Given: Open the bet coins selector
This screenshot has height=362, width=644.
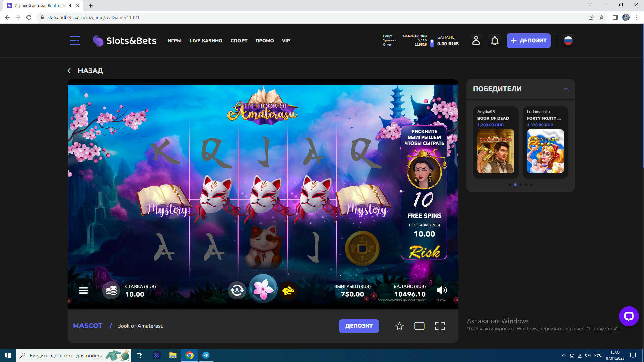Looking at the screenshot, I should point(111,290).
